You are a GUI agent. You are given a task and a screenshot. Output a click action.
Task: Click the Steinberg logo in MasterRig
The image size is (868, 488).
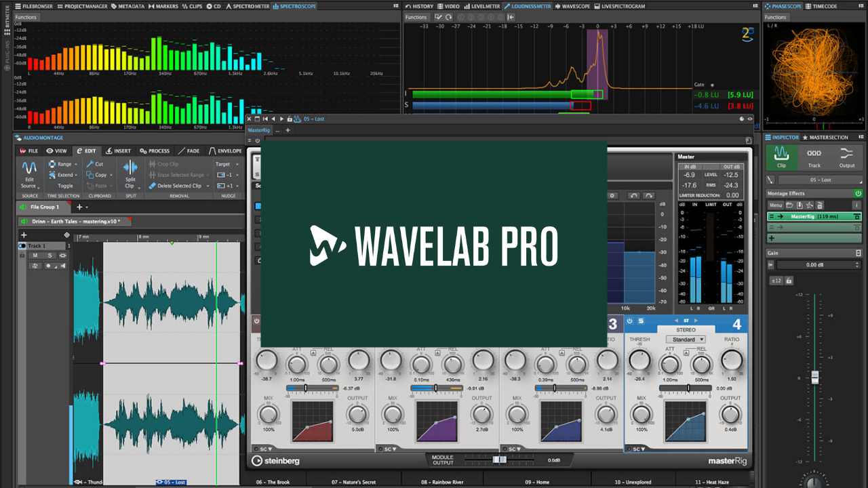(275, 461)
